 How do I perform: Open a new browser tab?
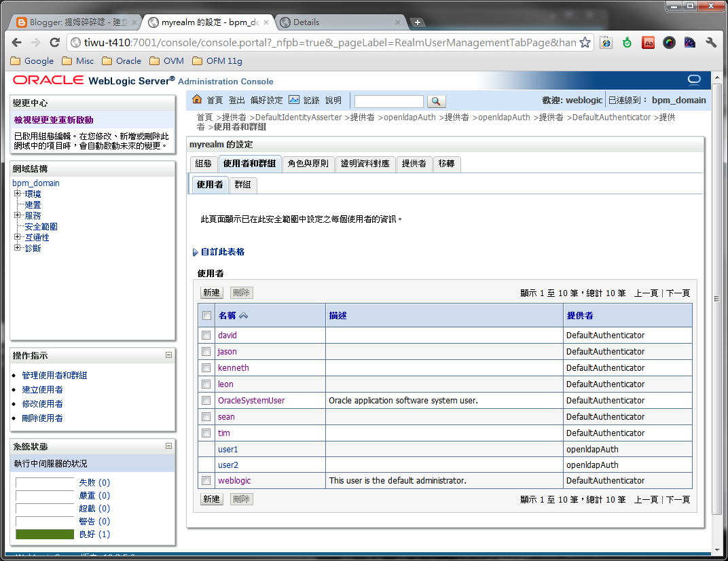click(x=418, y=22)
